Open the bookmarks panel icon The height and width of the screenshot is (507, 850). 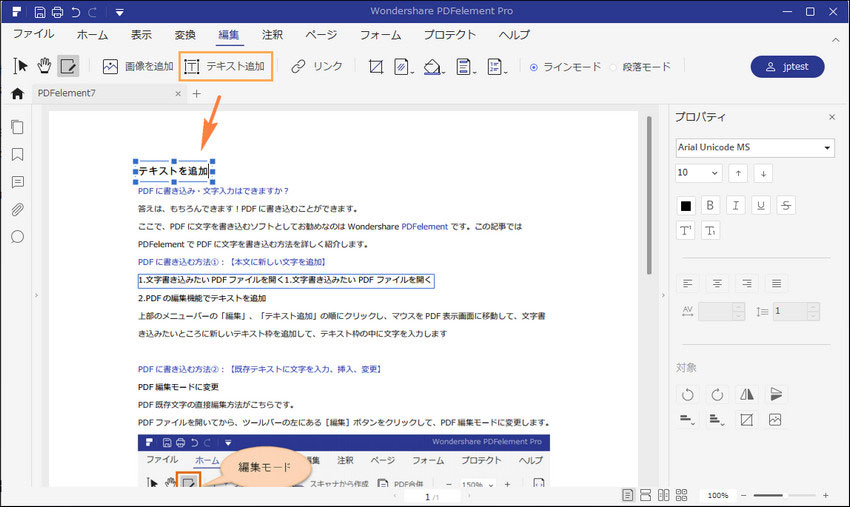point(17,155)
